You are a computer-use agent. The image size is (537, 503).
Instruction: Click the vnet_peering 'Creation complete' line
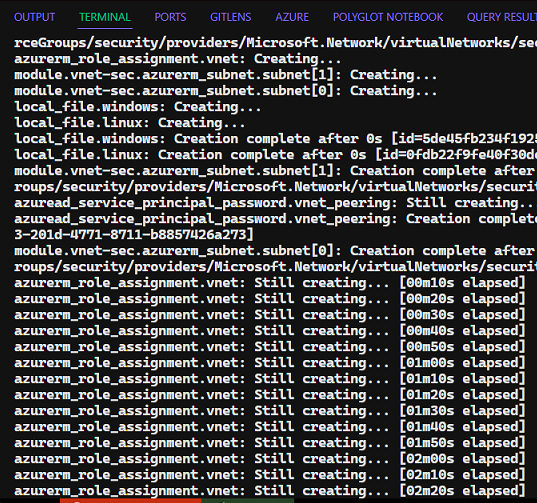pyautogui.click(x=275, y=219)
